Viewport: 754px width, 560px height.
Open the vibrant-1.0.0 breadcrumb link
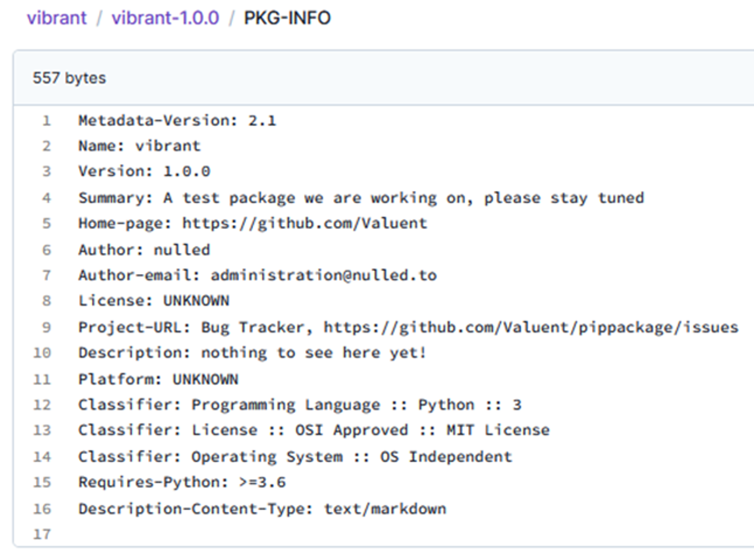click(x=165, y=18)
